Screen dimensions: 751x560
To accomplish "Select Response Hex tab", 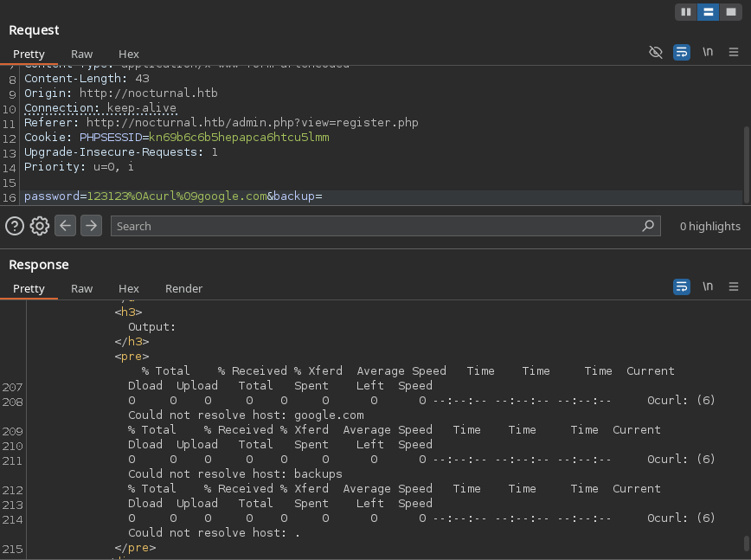I will tap(129, 289).
